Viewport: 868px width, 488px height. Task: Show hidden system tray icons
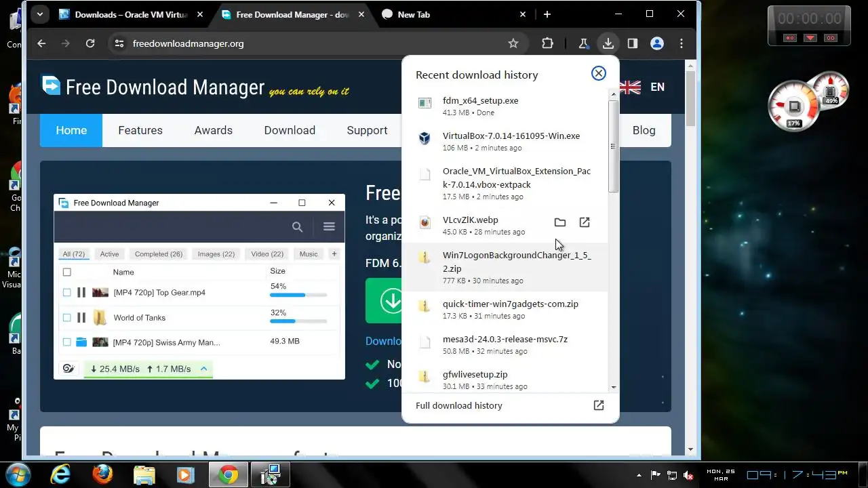tap(639, 475)
